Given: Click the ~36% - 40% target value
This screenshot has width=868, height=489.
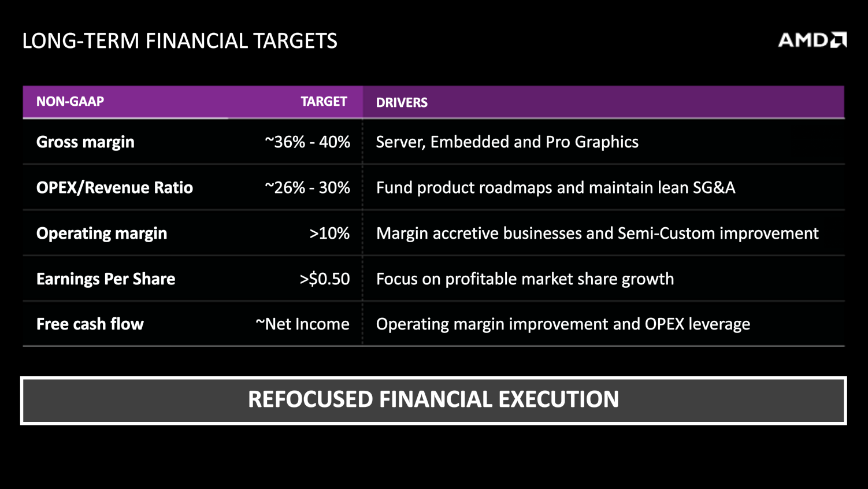Looking at the screenshot, I should click(307, 142).
